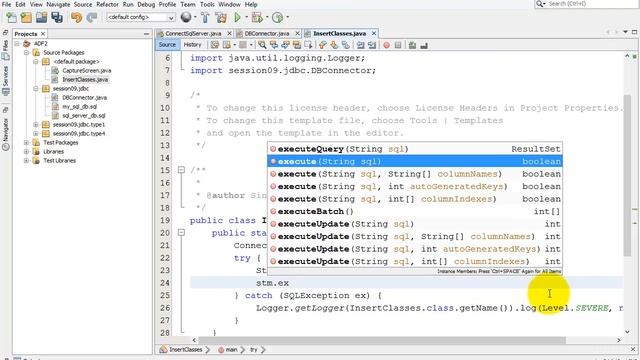Viewport: 640px width, 360px height.
Task: Click the Stop Macro Recording icon
Action: 398,45
